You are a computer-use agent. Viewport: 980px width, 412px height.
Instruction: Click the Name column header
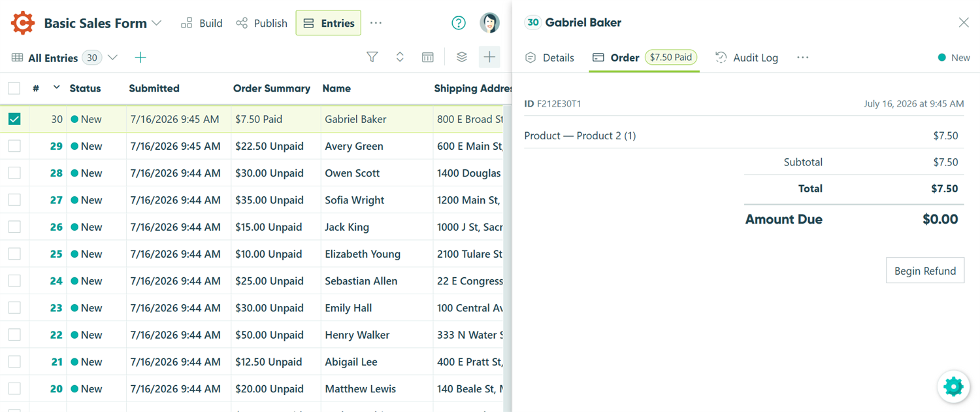click(x=336, y=88)
